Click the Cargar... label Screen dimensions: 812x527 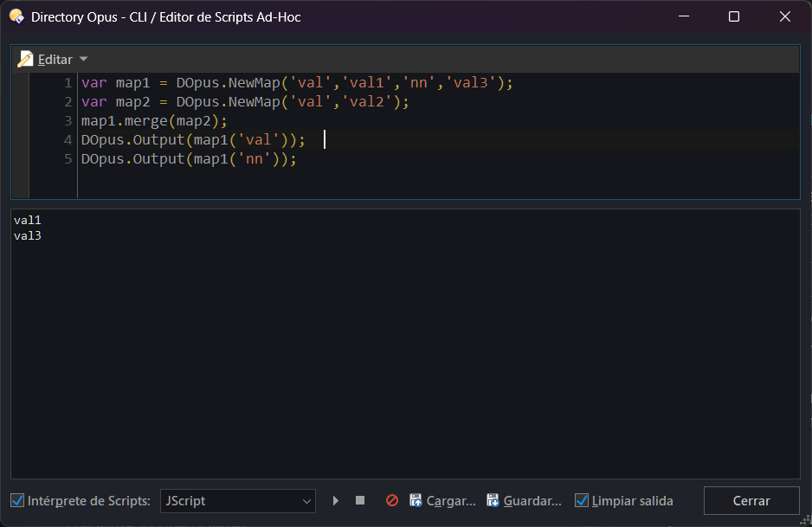point(450,501)
